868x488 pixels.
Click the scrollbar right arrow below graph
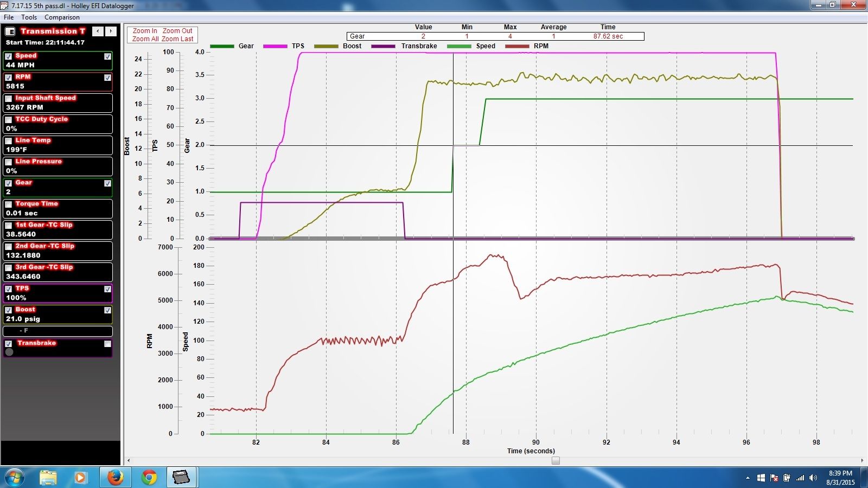[862, 460]
